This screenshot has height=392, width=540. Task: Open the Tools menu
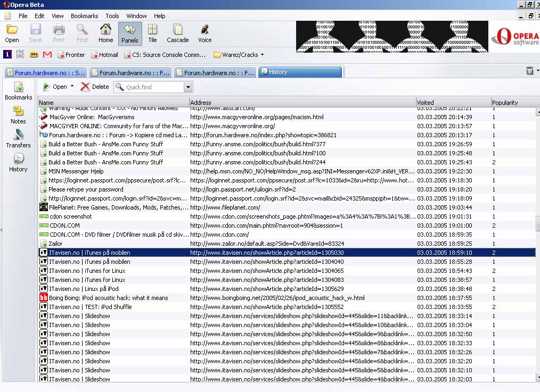(112, 16)
